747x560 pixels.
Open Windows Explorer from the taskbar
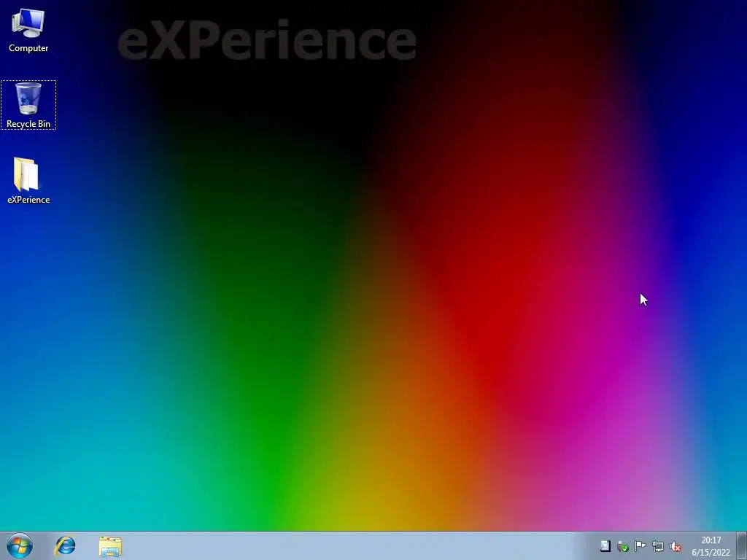click(x=111, y=546)
